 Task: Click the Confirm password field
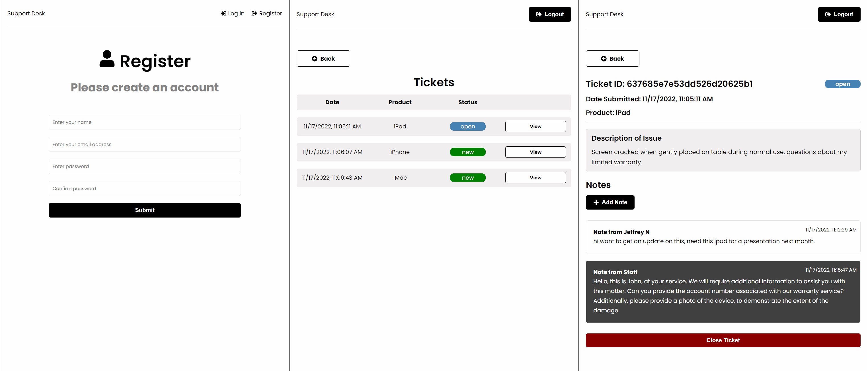click(145, 188)
